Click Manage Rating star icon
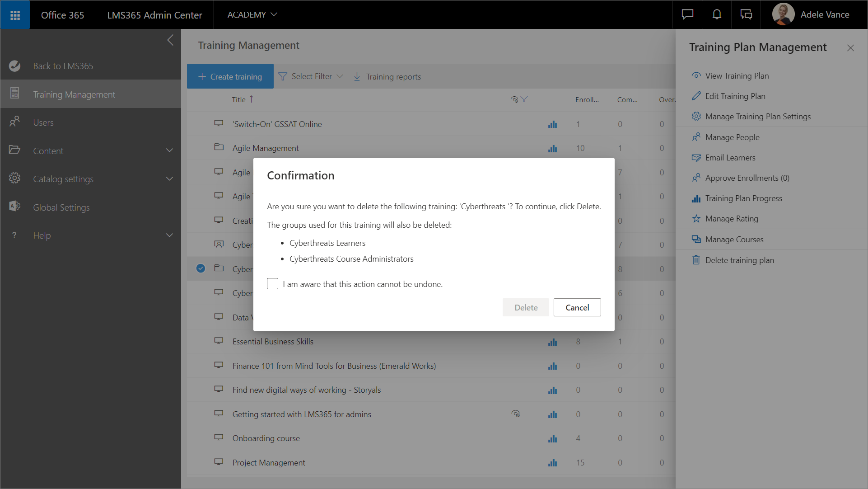The image size is (868, 489). tap(696, 219)
